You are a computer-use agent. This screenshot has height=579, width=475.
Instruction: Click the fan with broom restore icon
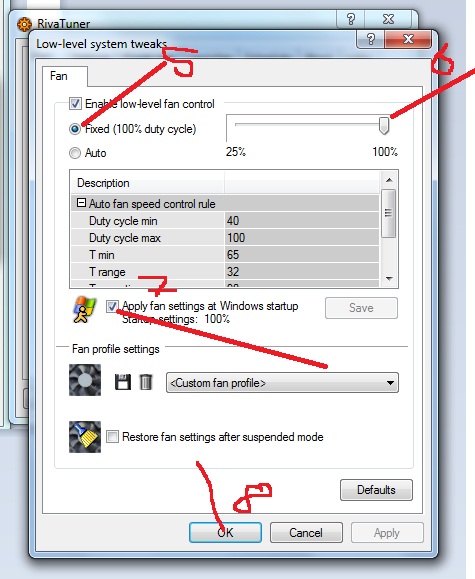(x=85, y=437)
